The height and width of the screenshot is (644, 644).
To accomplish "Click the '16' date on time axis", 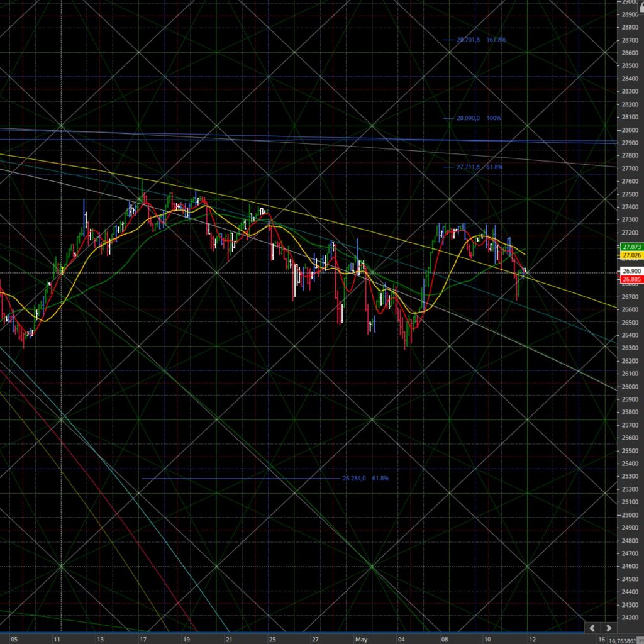I will point(602,640).
